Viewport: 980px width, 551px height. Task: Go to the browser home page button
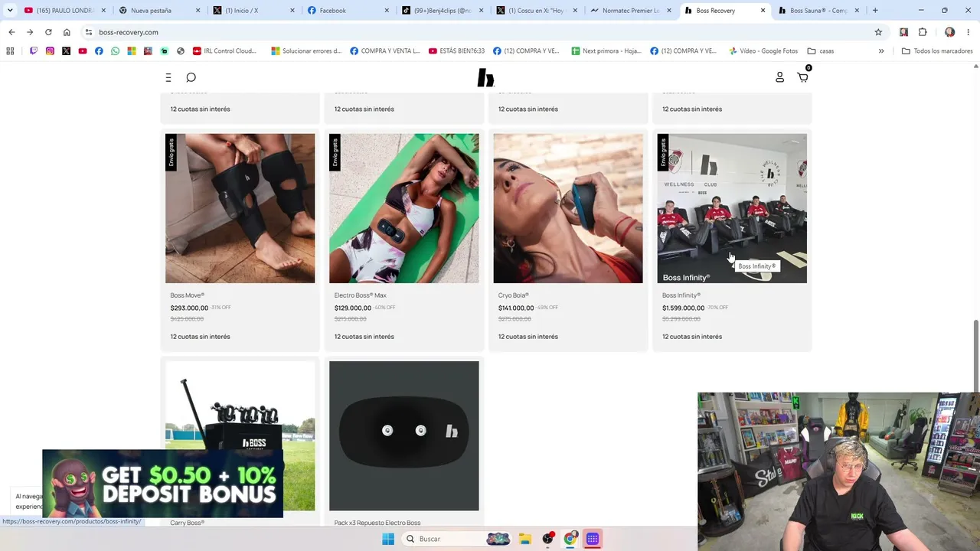(67, 32)
